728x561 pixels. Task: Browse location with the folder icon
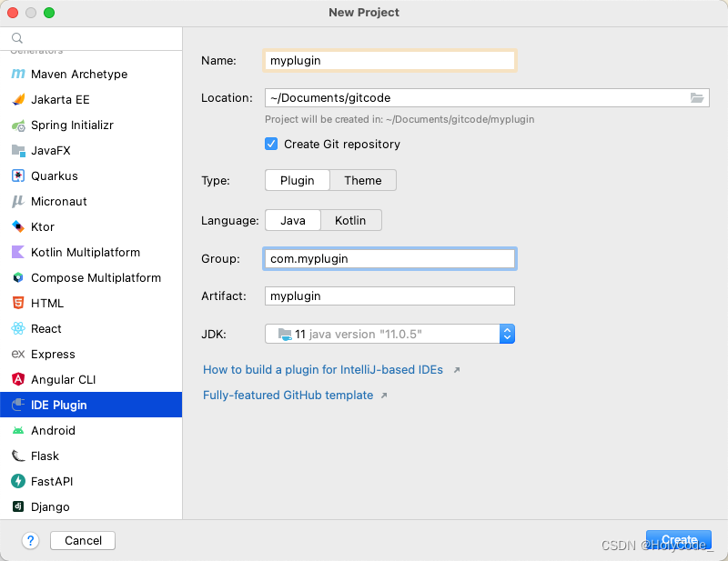pyautogui.click(x=697, y=98)
